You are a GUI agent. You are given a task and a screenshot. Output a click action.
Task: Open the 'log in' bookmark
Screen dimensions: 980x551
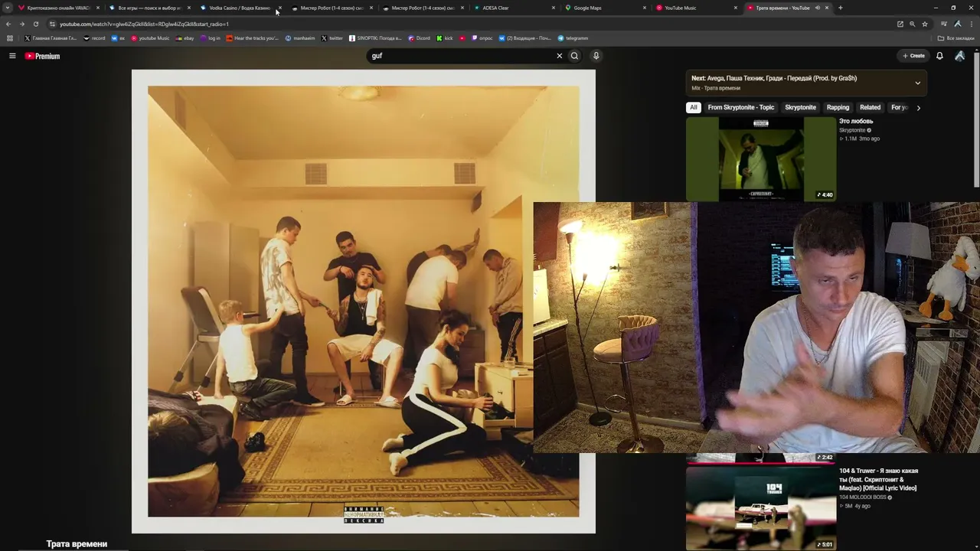[211, 38]
